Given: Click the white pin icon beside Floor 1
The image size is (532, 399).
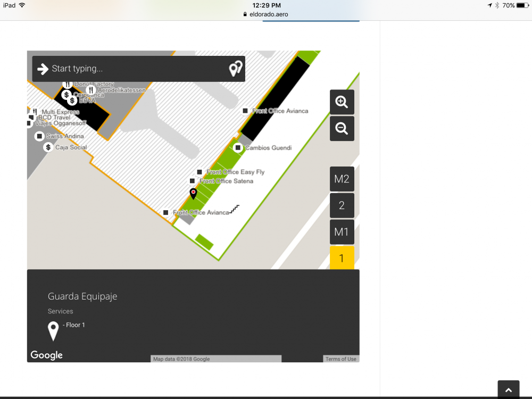Looking at the screenshot, I should 53,331.
